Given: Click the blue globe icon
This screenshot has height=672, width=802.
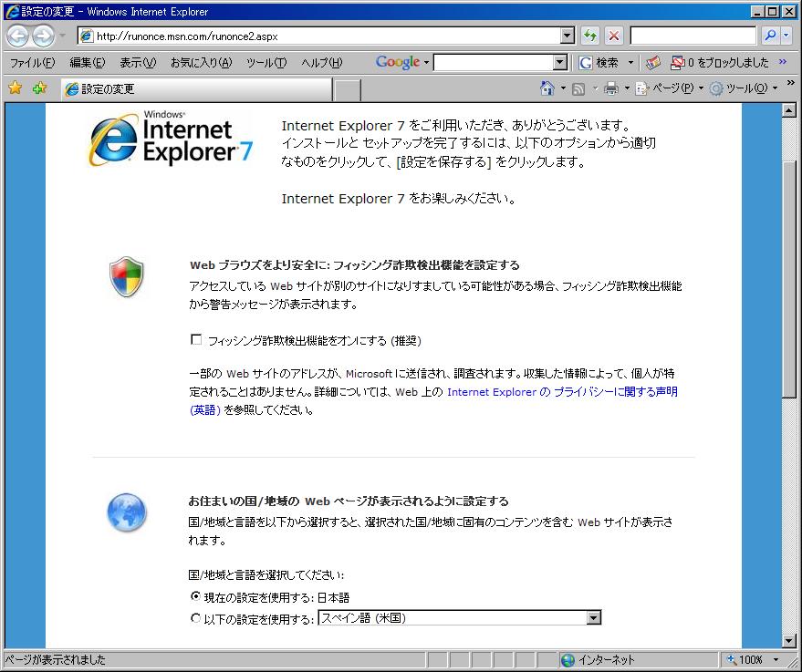Looking at the screenshot, I should coord(127,512).
